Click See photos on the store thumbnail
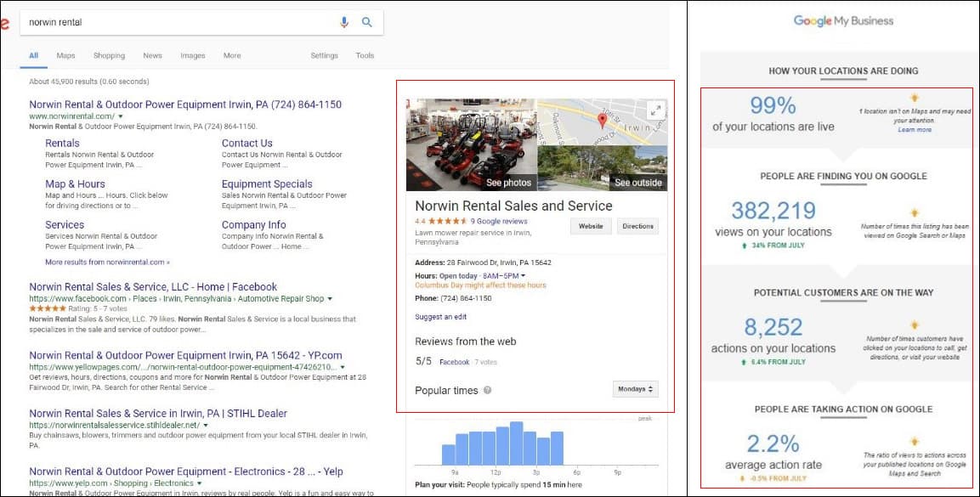The image size is (980, 497). (471, 144)
